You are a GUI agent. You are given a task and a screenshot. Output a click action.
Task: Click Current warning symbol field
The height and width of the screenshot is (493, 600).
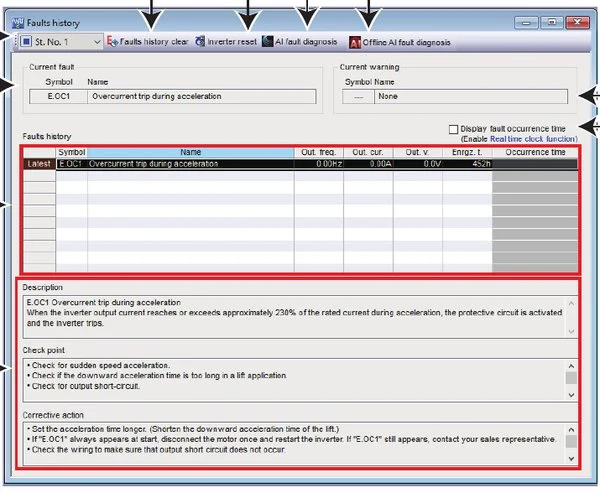coord(358,96)
